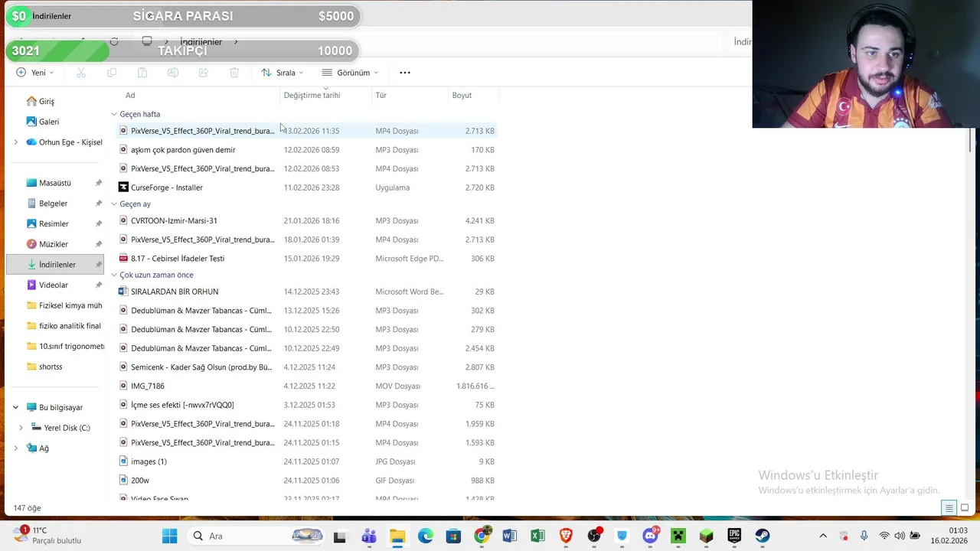The height and width of the screenshot is (551, 980).
Task: Open OBS Studio from taskbar
Action: pyautogui.click(x=594, y=536)
